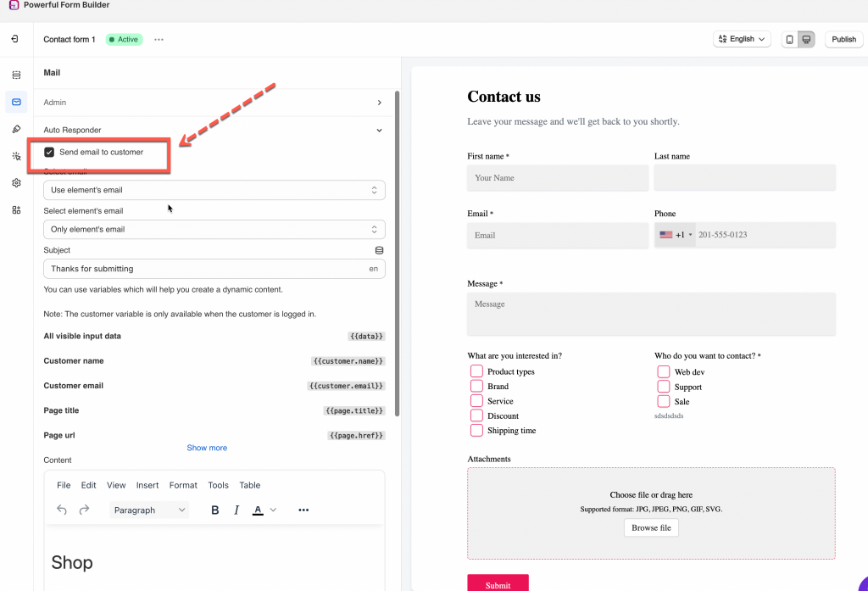Open the Format menu in the editor
Image resolution: width=868 pixels, height=591 pixels.
(x=183, y=485)
